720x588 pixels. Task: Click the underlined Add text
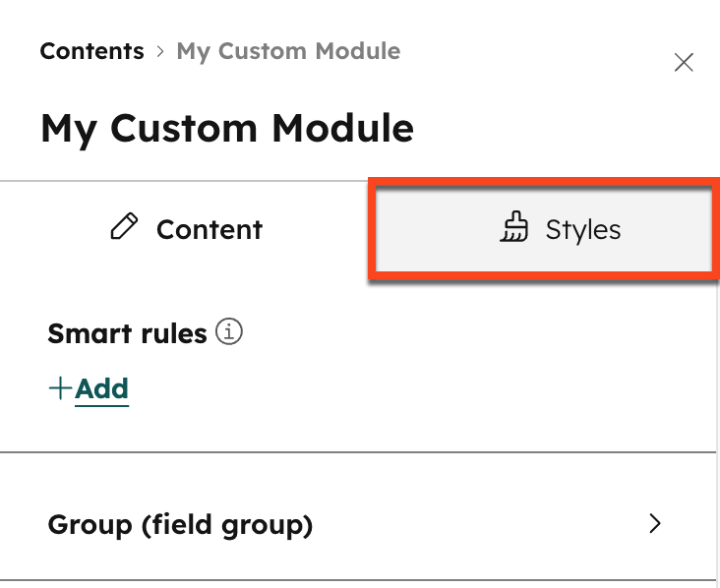click(102, 389)
